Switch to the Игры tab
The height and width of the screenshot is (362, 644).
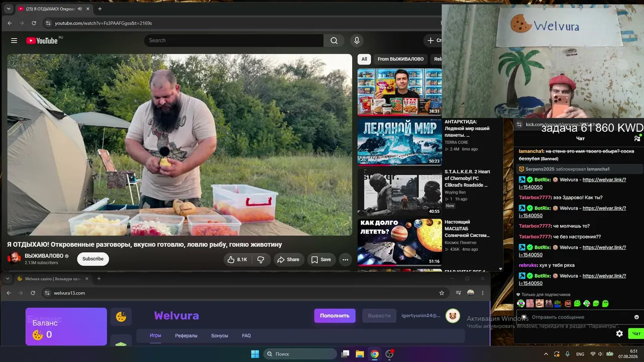coord(155,336)
